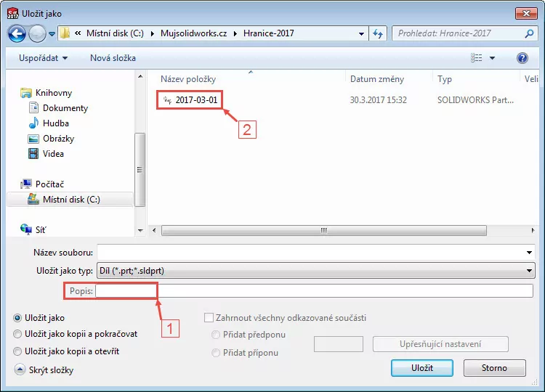The image size is (545, 392).
Task: Open the recent locations dropdown arrow
Action: click(52, 34)
